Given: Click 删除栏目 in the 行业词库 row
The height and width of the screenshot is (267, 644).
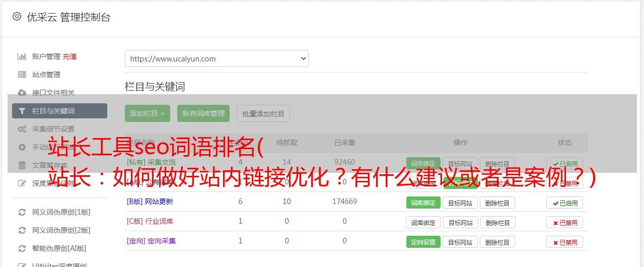Looking at the screenshot, I should 497,222.
